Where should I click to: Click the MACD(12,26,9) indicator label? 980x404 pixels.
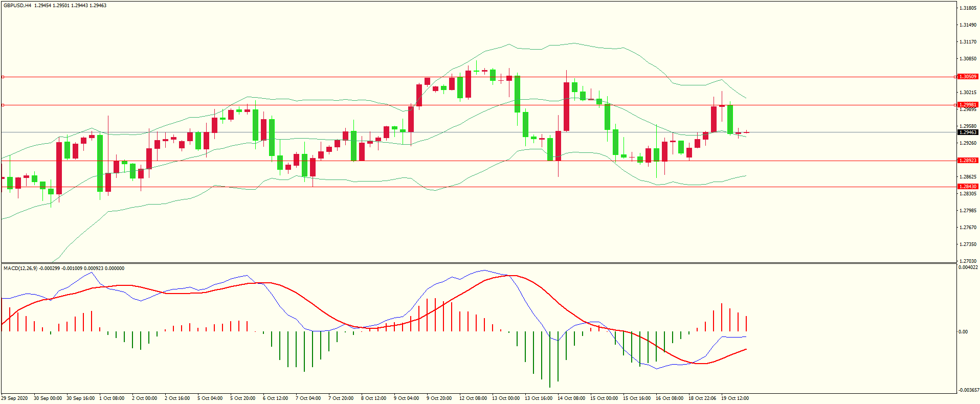[20, 268]
